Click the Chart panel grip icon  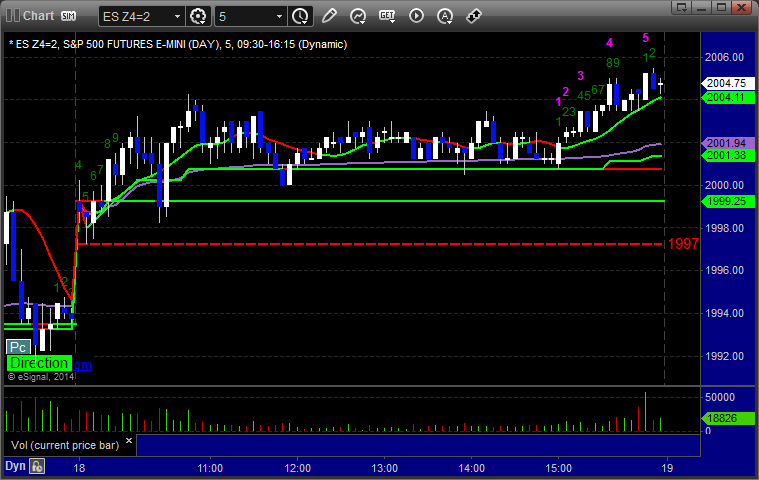click(x=13, y=16)
